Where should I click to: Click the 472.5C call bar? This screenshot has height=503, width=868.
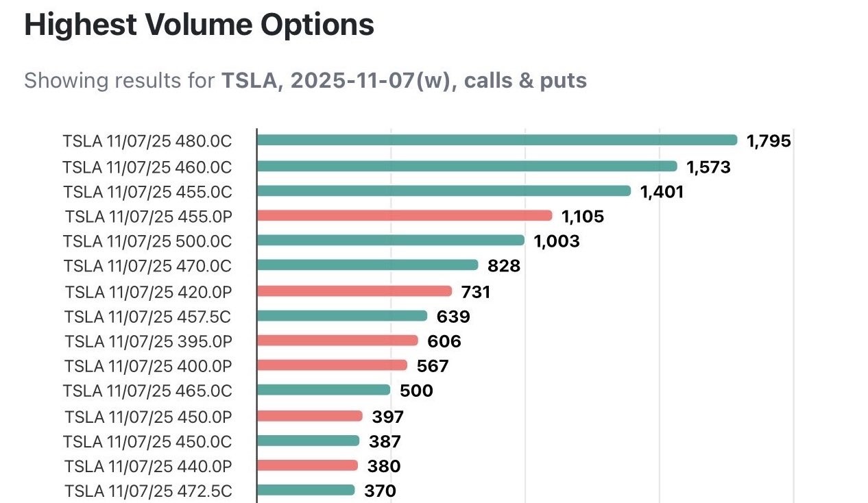click(x=306, y=490)
